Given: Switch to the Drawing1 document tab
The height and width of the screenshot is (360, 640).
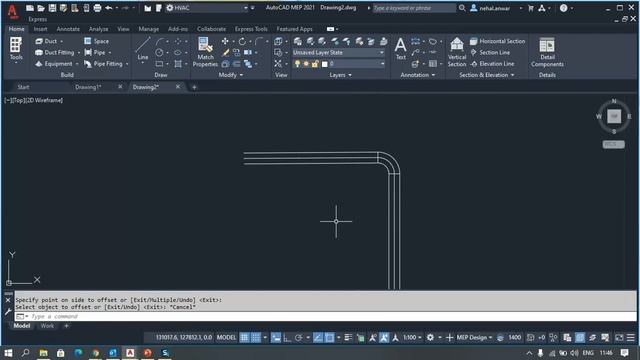Looking at the screenshot, I should 88,87.
